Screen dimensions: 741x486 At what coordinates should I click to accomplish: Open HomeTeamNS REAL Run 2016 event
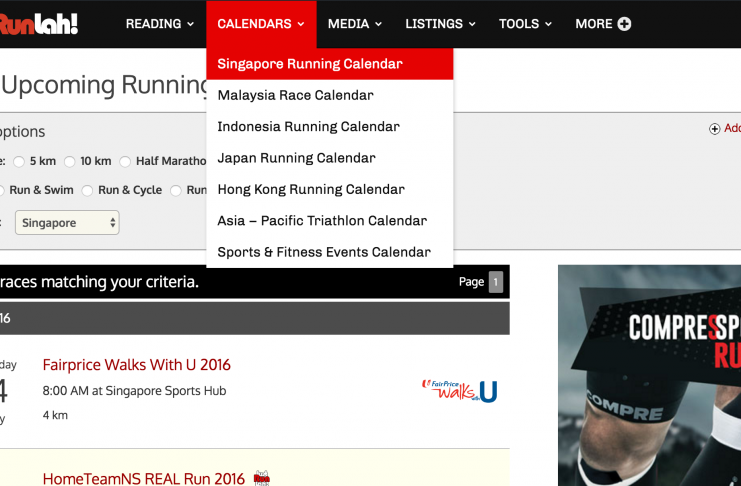click(144, 478)
